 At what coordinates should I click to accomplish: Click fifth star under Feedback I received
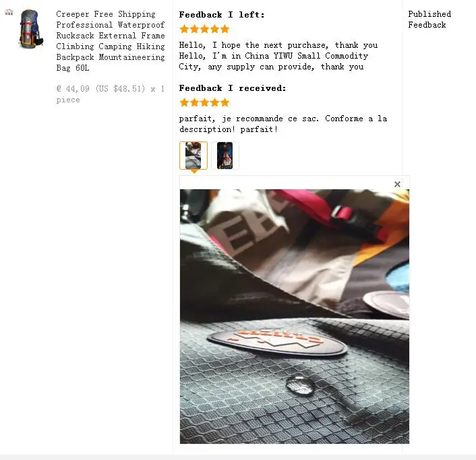[x=225, y=102]
